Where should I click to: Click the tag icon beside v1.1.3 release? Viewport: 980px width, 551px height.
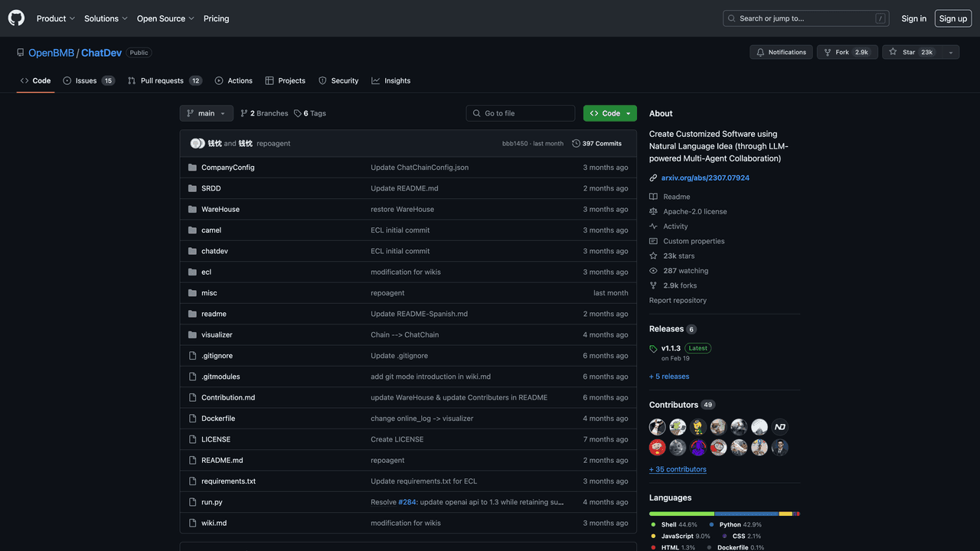(653, 349)
